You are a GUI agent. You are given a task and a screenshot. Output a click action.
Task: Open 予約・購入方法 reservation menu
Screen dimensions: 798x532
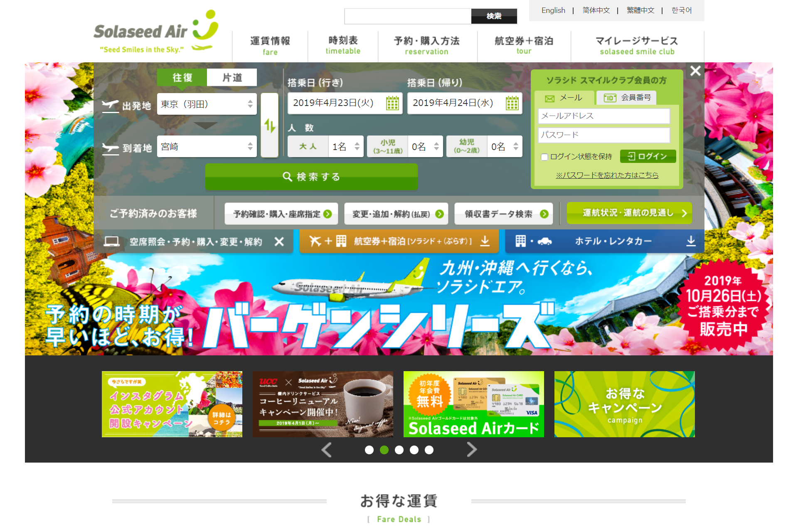[427, 46]
